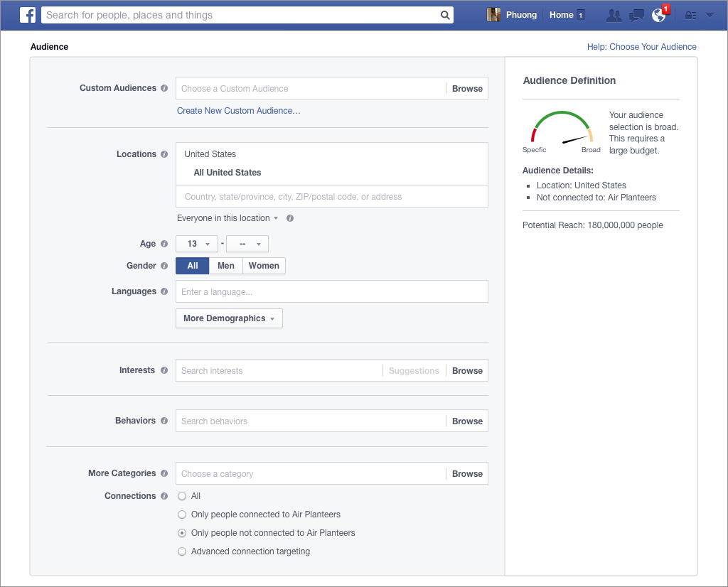This screenshot has height=587, width=728.
Task: Click the Locations info icon
Action: [164, 154]
